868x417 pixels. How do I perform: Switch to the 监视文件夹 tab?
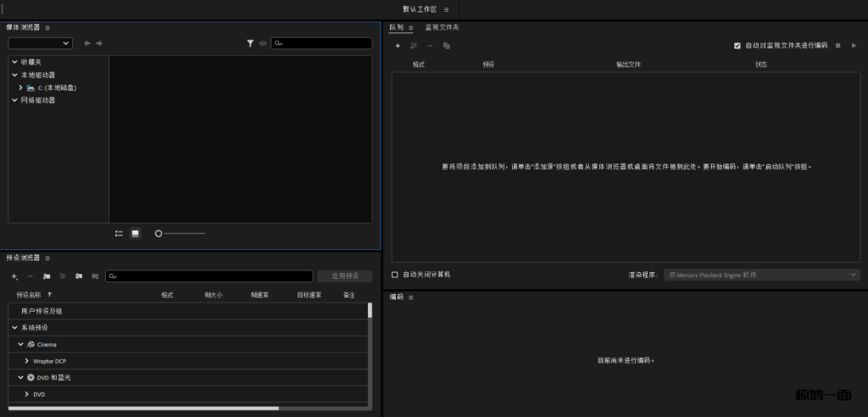tap(442, 27)
